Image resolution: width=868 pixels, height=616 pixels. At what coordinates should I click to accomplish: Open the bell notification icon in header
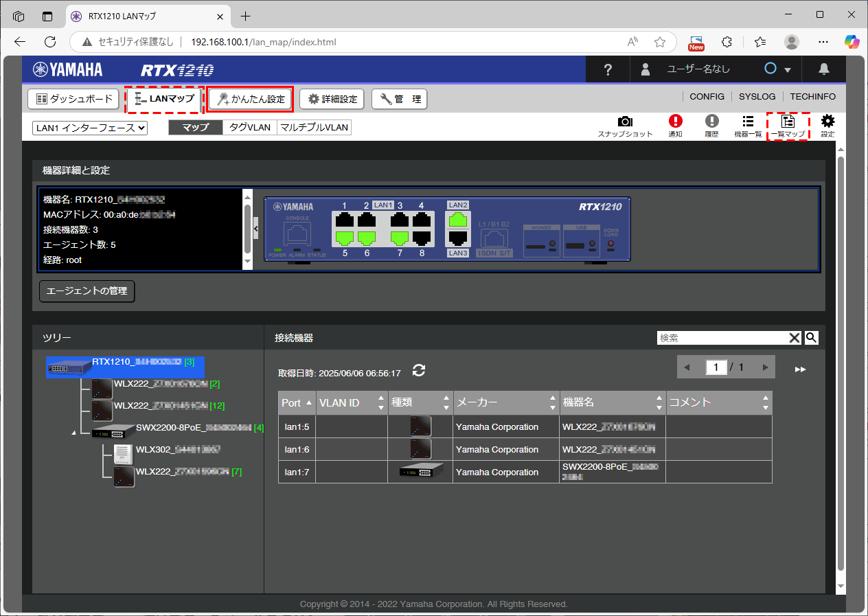[x=824, y=69]
